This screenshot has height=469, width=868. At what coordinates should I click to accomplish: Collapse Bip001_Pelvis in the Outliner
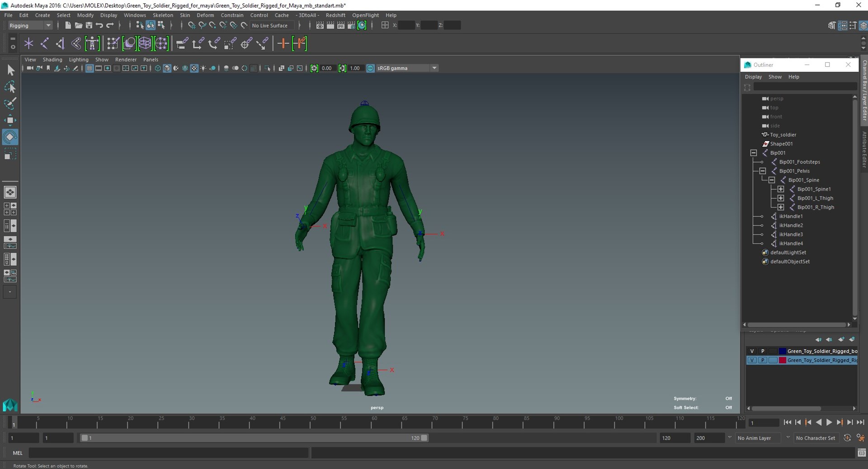point(763,171)
